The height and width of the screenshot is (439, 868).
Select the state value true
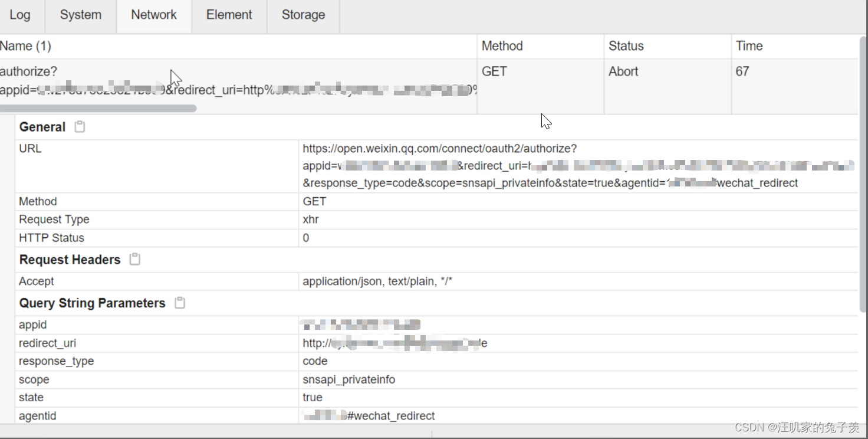[x=313, y=398]
